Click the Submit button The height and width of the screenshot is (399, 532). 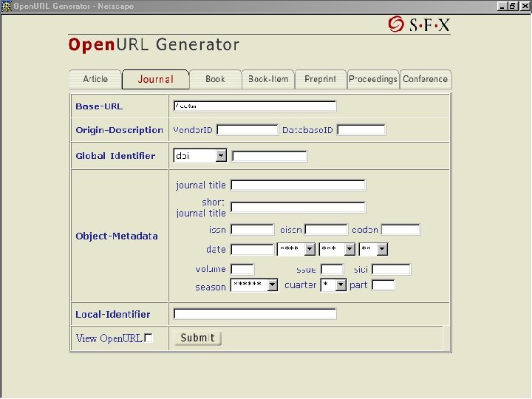197,338
